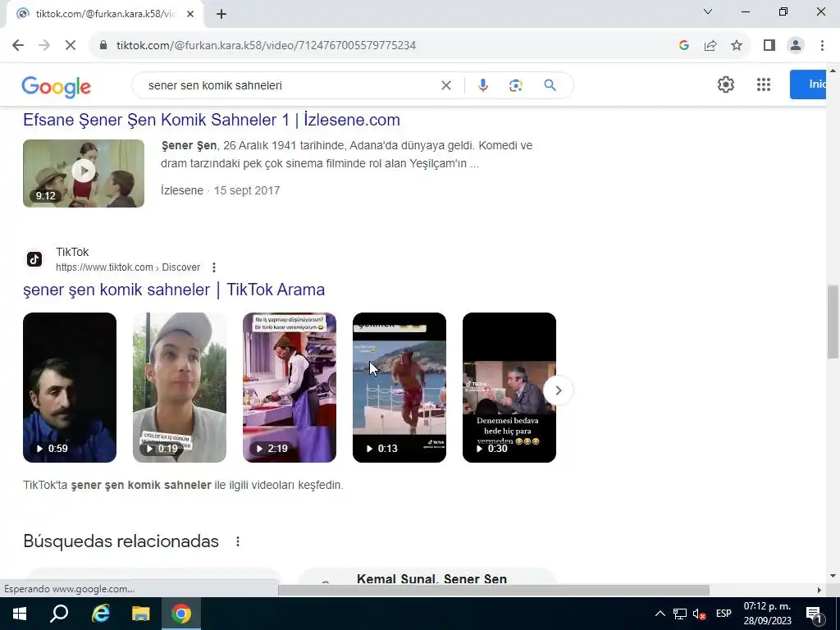Play the 2:19 TikTok video
This screenshot has height=630, width=840.
[x=290, y=387]
